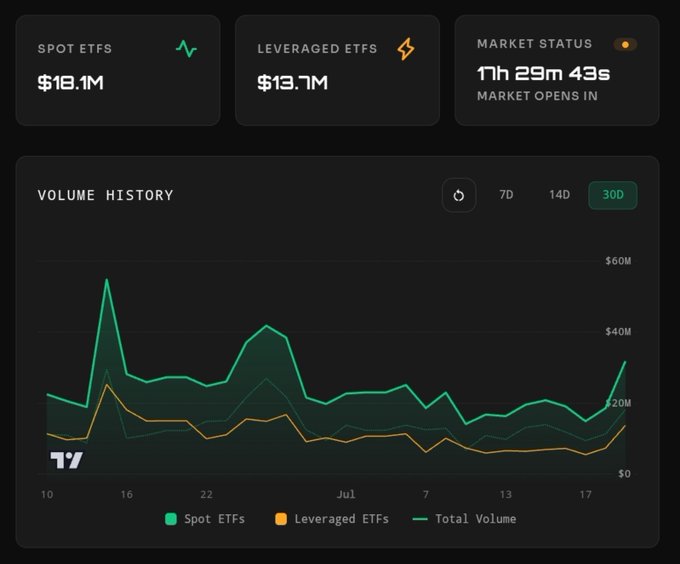Viewport: 680px width, 564px height.
Task: Click the SPOT ETFS card heading
Action: pyautogui.click(x=75, y=49)
